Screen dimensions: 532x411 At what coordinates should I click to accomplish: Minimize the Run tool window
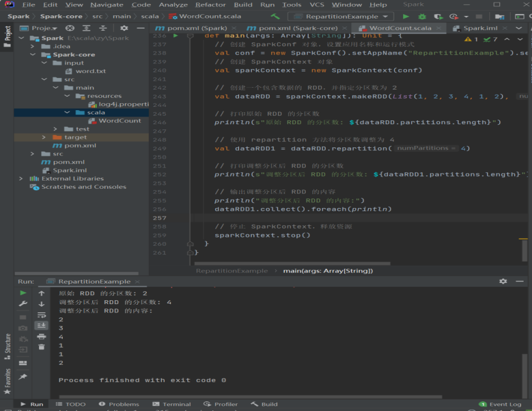click(x=519, y=281)
